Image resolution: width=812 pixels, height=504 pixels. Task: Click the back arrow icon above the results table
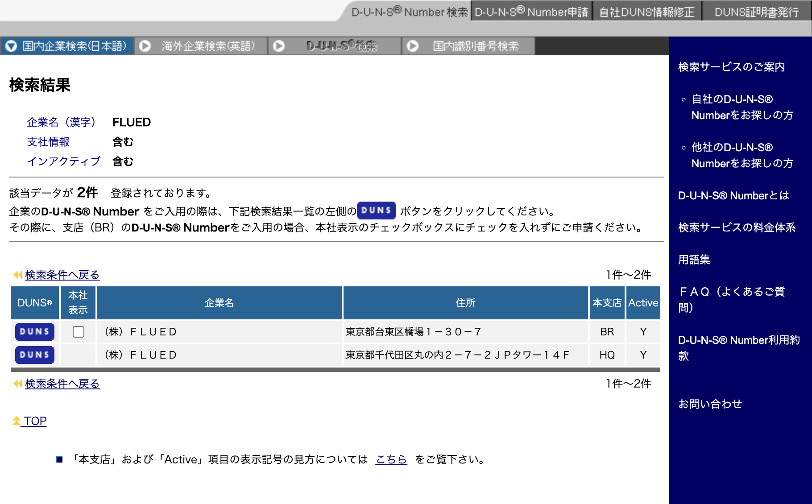[x=18, y=275]
